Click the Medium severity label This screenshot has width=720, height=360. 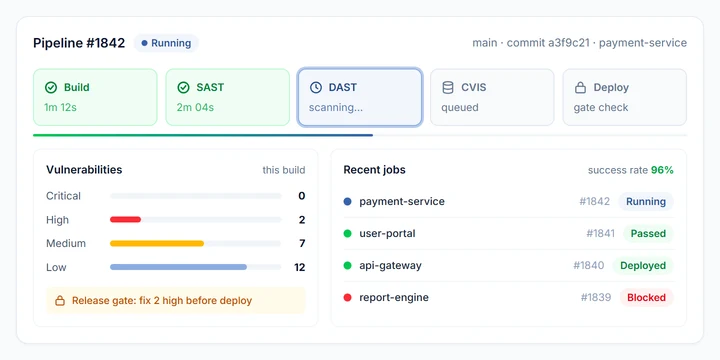[66, 243]
